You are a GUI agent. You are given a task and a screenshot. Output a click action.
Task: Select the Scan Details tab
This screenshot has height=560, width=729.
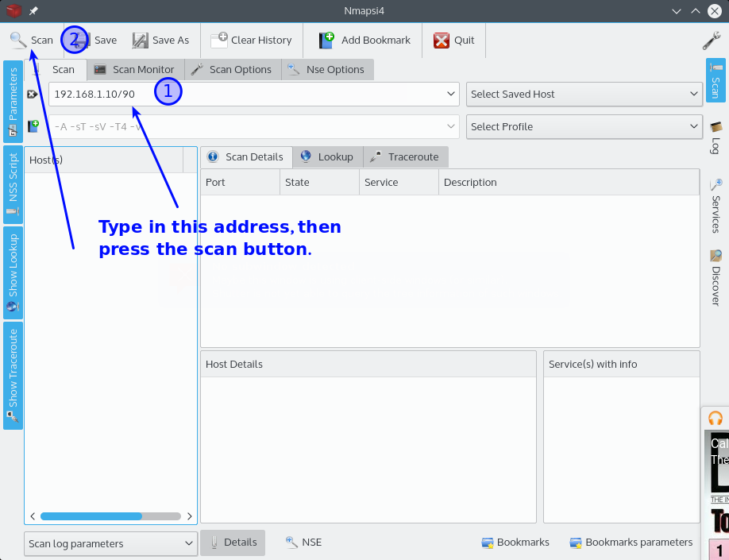246,157
